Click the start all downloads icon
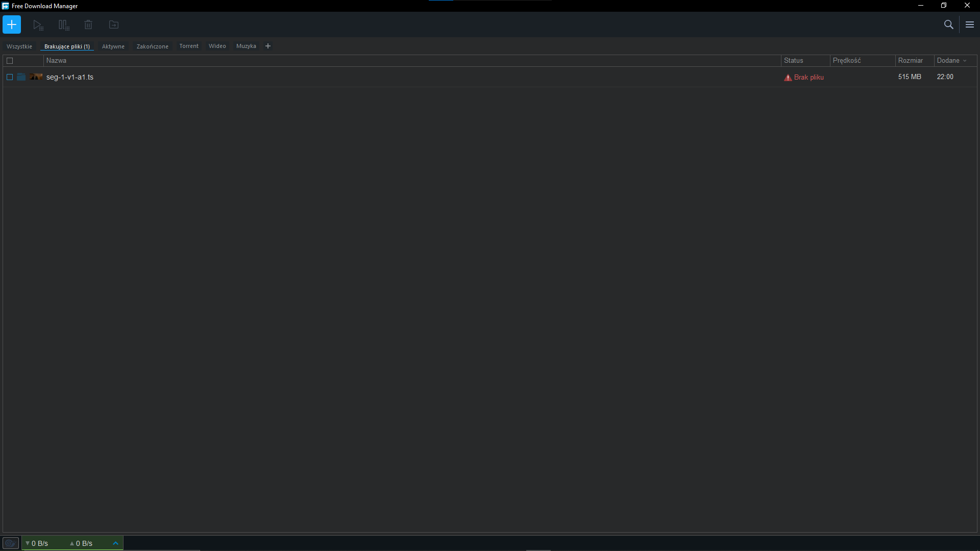 38,24
